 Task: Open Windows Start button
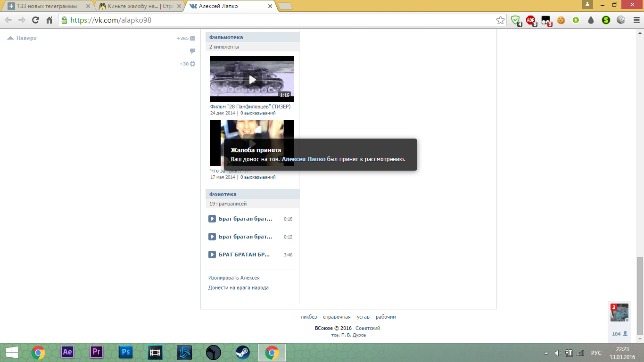[11, 352]
